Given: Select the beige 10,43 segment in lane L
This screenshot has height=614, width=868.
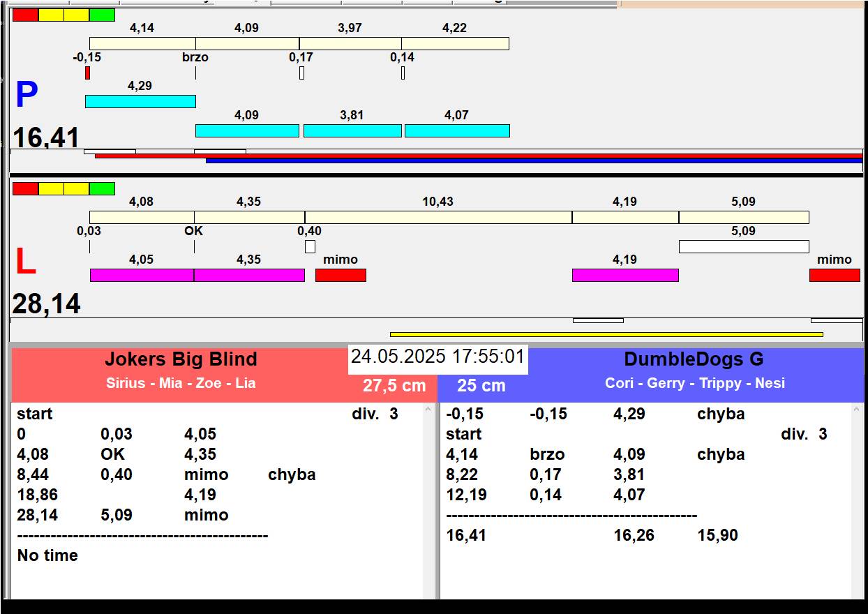Looking at the screenshot, I should pyautogui.click(x=438, y=217).
